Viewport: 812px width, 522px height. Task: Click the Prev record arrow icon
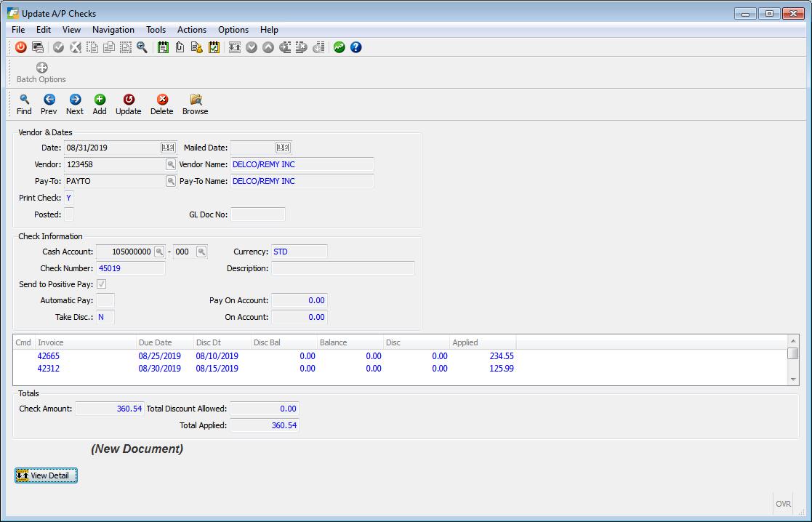click(x=49, y=98)
